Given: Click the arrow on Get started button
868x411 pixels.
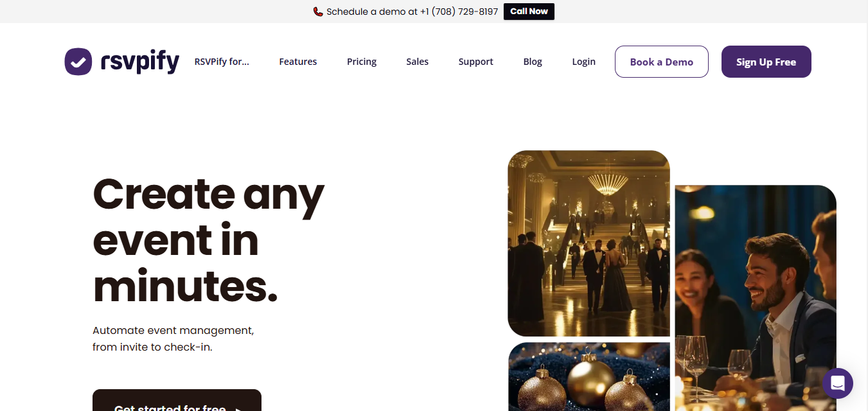Looking at the screenshot, I should [x=238, y=408].
